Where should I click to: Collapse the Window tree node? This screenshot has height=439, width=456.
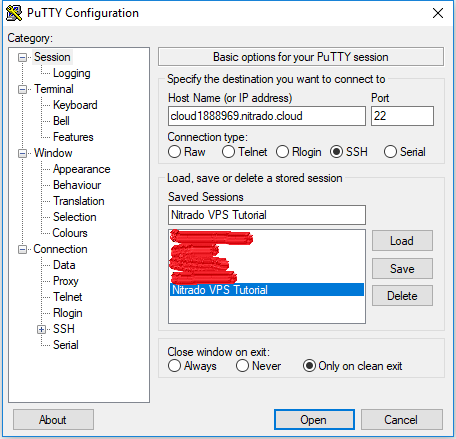click(22, 154)
